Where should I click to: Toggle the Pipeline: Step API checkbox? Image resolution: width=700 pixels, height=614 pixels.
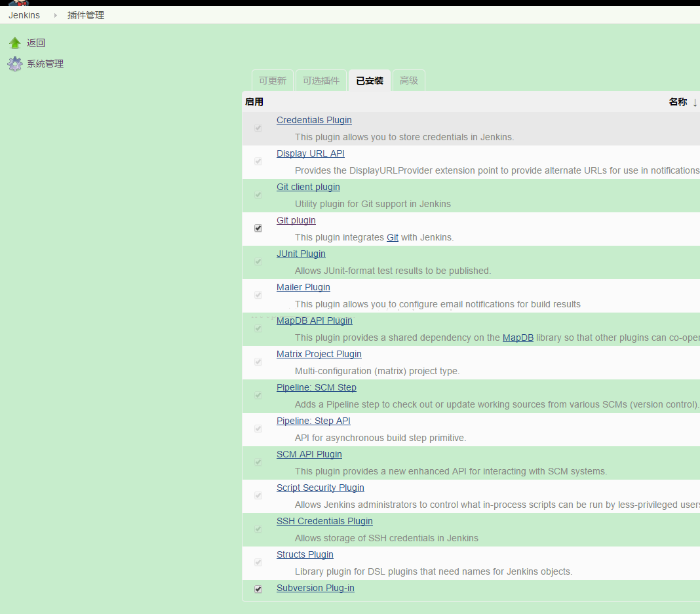pos(258,429)
